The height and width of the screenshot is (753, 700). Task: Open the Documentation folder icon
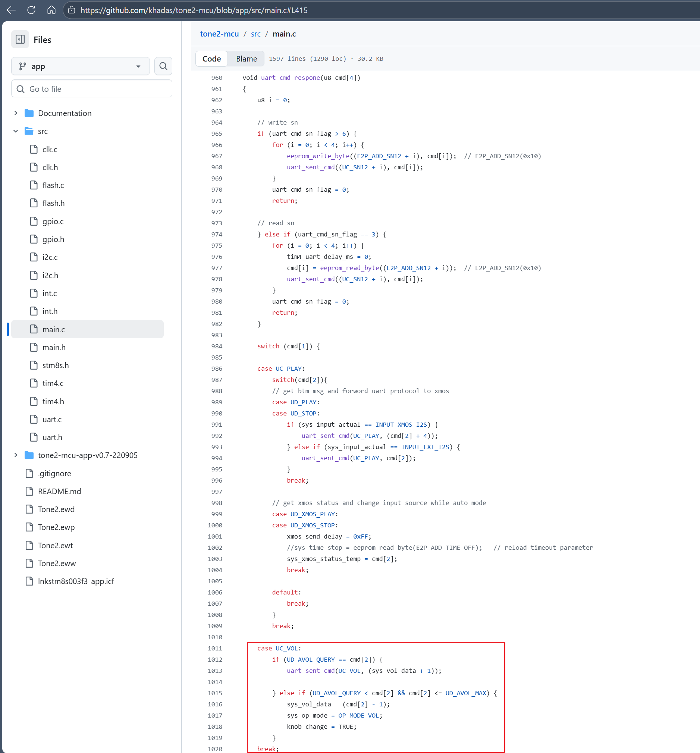pyautogui.click(x=29, y=113)
